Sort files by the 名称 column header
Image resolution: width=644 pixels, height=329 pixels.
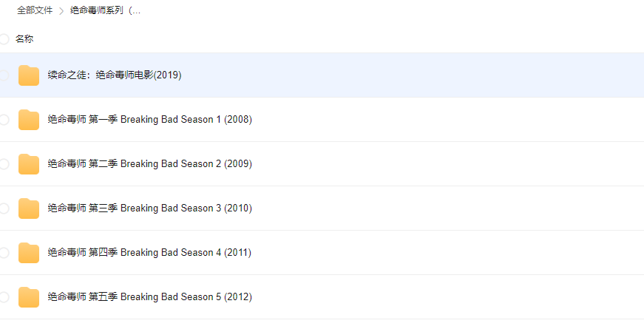24,39
